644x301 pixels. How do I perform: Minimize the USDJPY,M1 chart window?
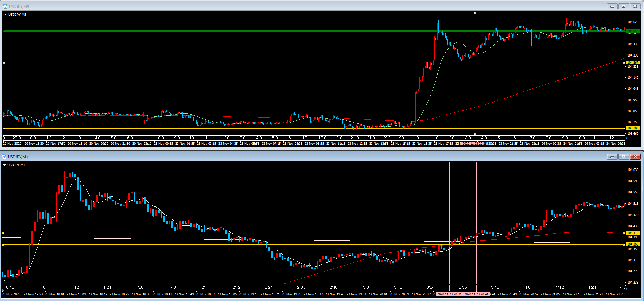612,157
